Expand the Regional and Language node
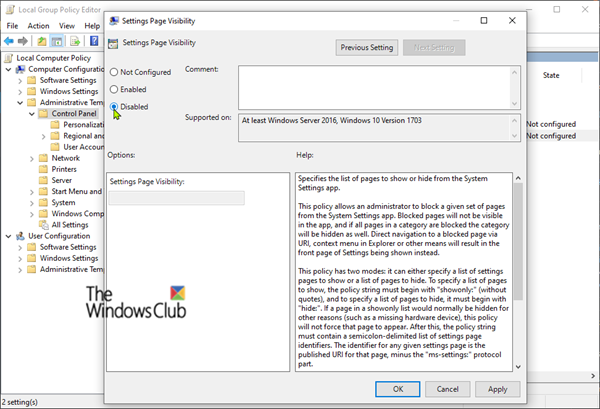Image resolution: width=600 pixels, height=409 pixels. point(43,136)
